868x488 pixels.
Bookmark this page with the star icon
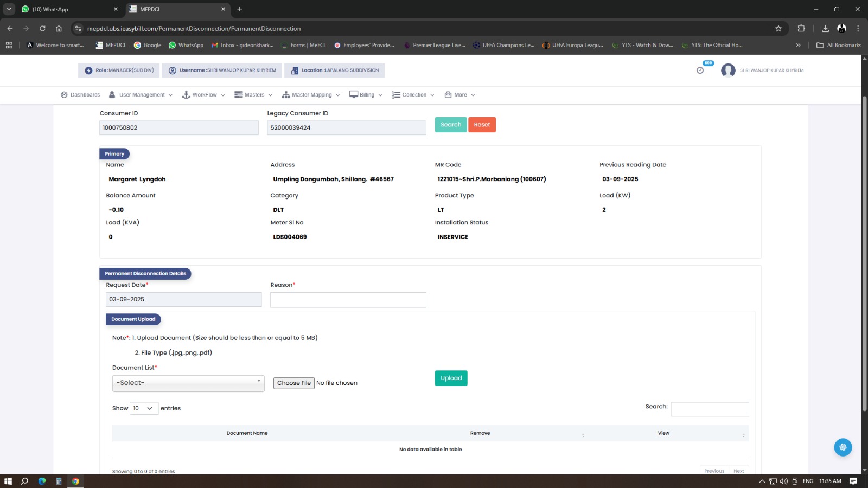point(778,29)
